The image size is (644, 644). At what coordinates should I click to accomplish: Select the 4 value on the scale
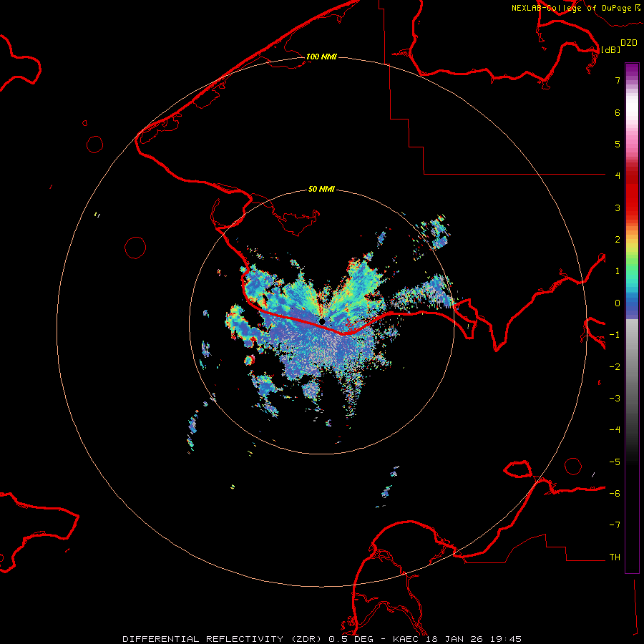(x=618, y=176)
